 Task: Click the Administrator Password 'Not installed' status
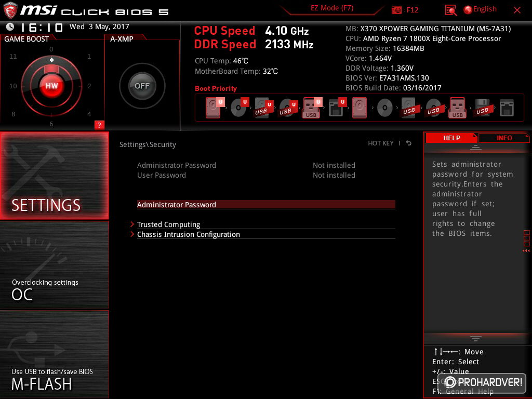334,165
